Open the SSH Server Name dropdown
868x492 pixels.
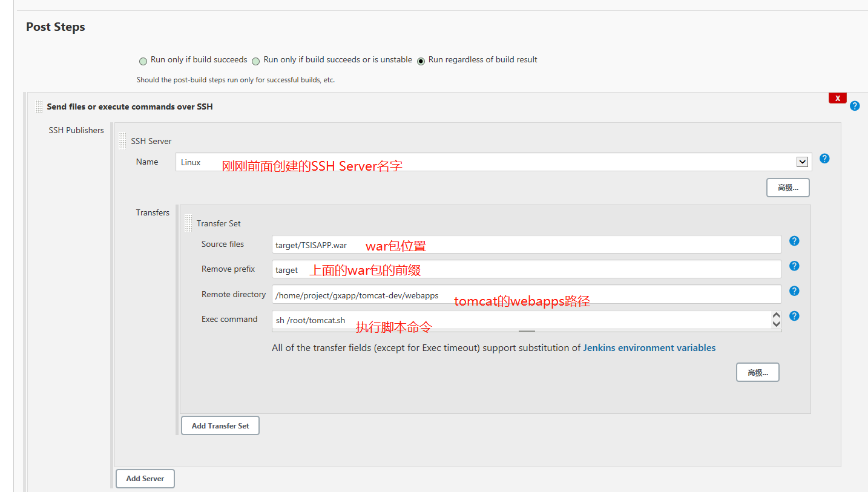click(803, 162)
